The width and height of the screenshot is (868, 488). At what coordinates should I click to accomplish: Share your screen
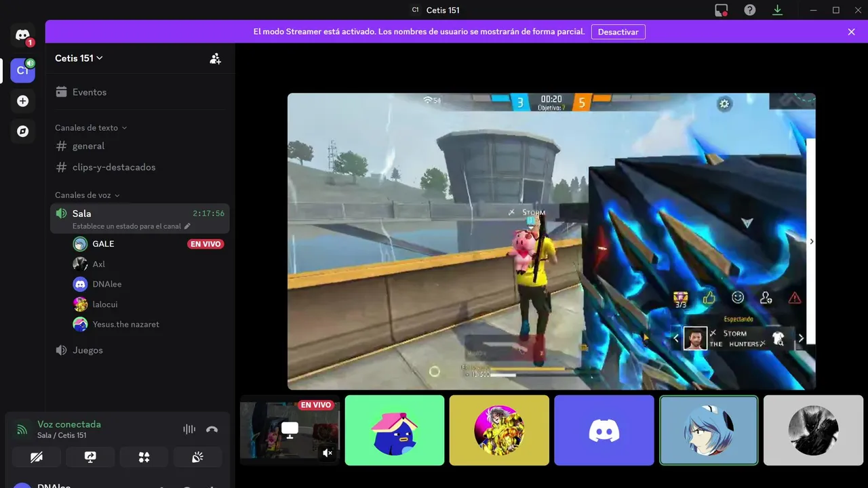click(90, 457)
